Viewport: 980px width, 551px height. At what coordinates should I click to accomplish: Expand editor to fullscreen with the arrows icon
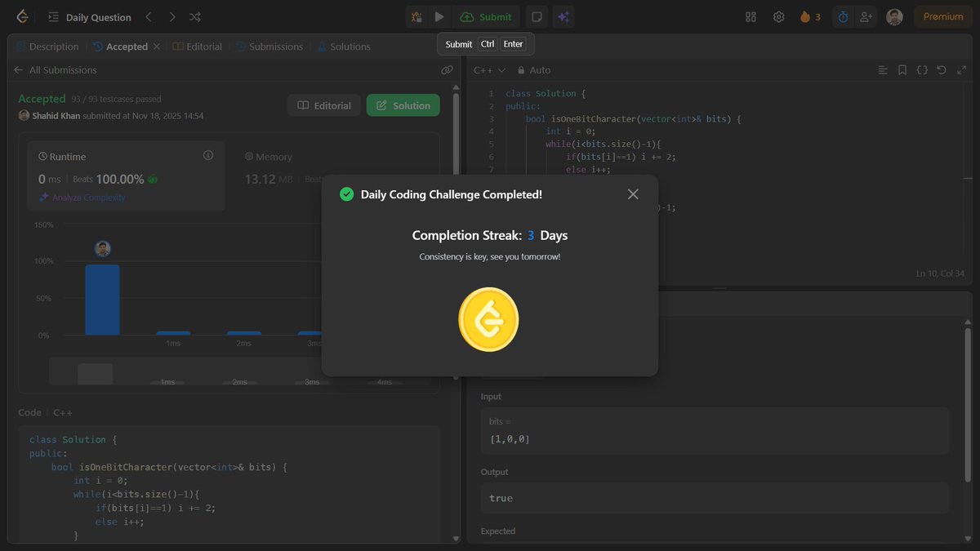(961, 70)
